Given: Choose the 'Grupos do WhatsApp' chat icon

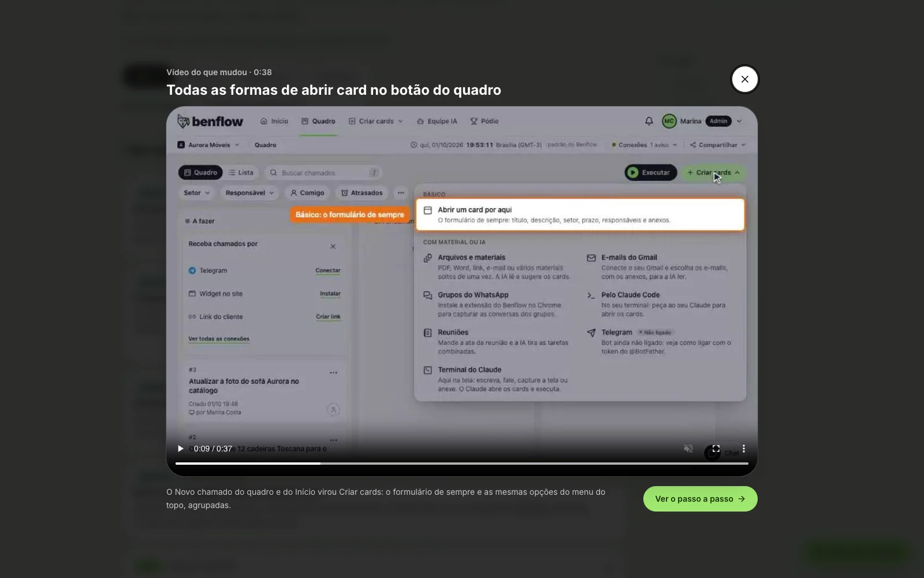Looking at the screenshot, I should click(x=428, y=295).
